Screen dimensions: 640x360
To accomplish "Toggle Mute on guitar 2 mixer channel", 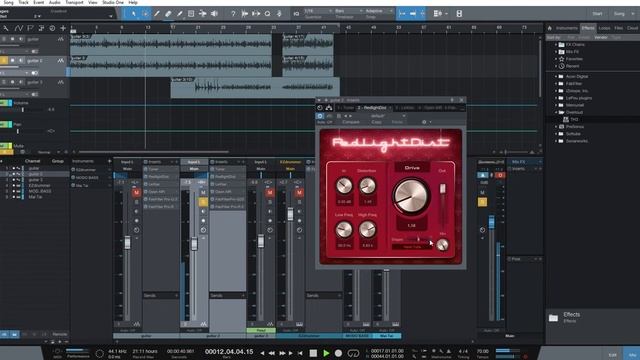I will point(203,193).
